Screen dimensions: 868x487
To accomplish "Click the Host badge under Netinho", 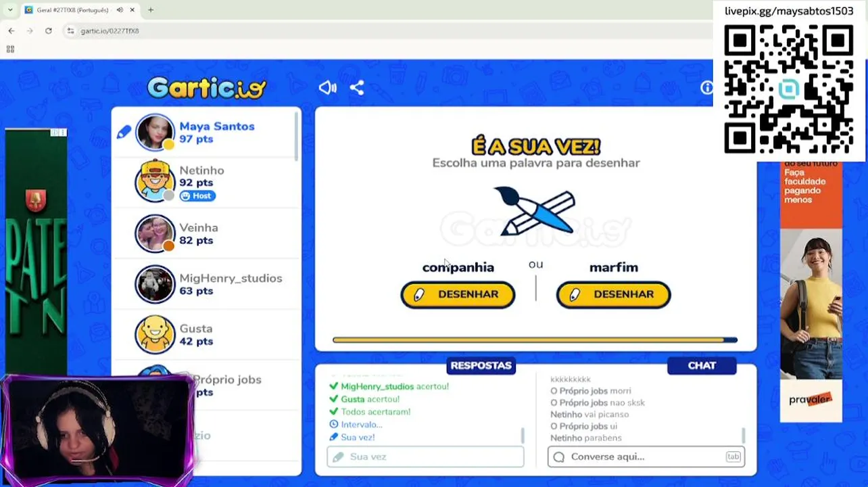I will (x=197, y=196).
